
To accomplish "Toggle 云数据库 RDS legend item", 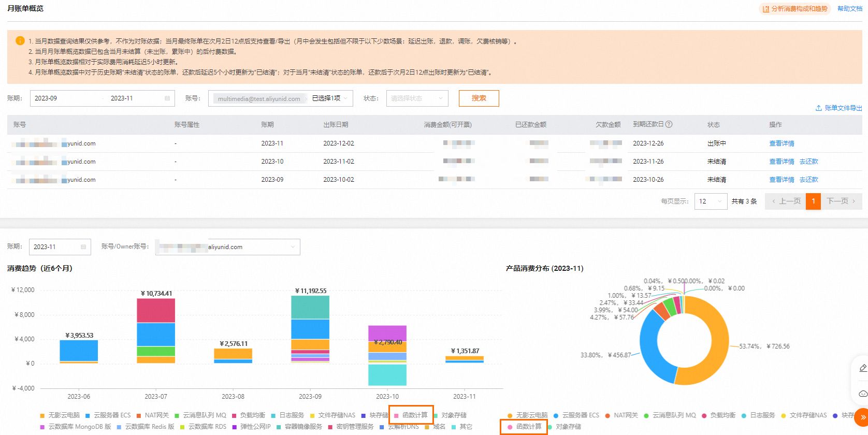I will coord(203,427).
